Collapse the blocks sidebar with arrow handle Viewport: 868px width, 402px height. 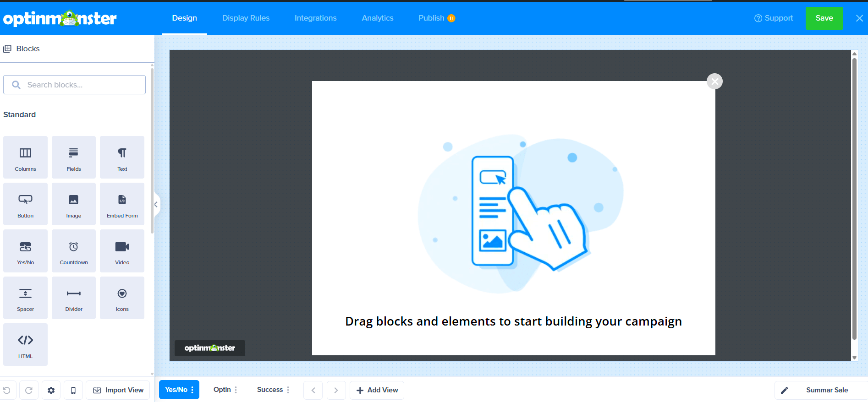(x=156, y=204)
